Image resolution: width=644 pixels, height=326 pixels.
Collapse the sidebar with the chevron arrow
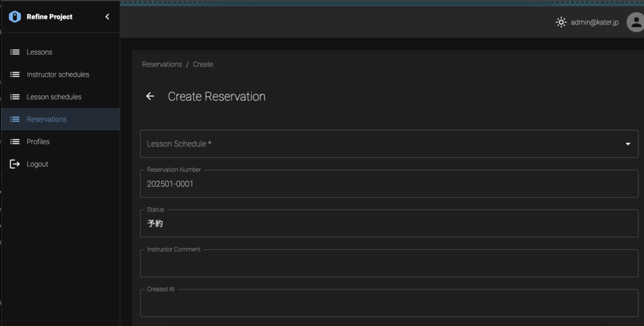(107, 17)
